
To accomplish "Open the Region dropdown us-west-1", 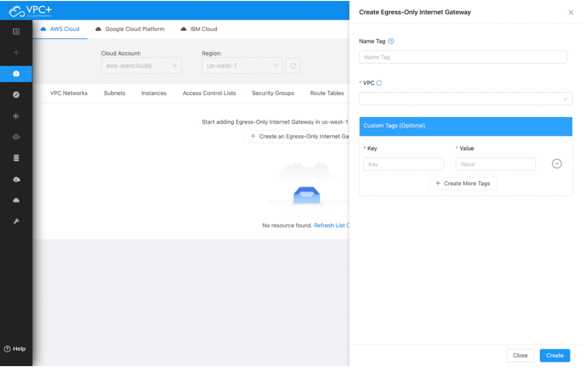I will tap(242, 66).
